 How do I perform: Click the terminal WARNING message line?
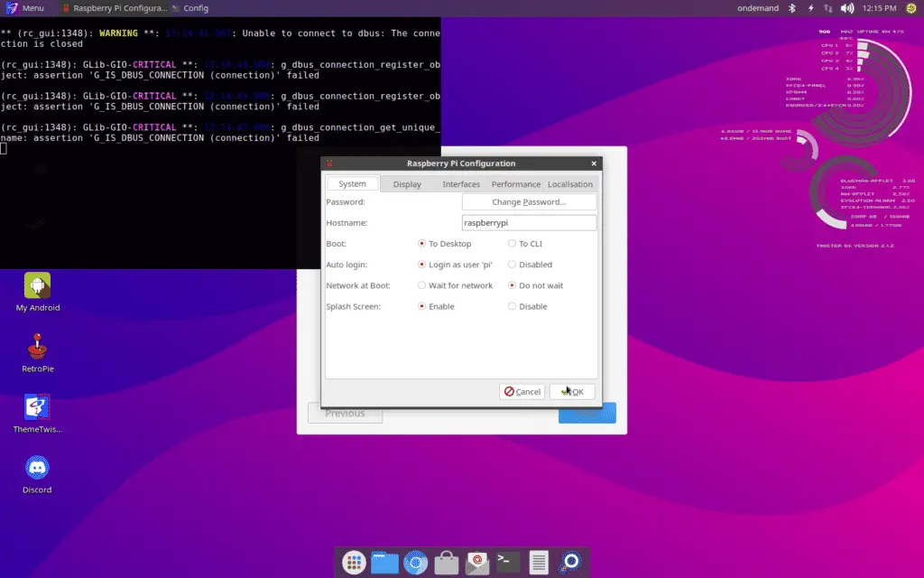coord(220,38)
